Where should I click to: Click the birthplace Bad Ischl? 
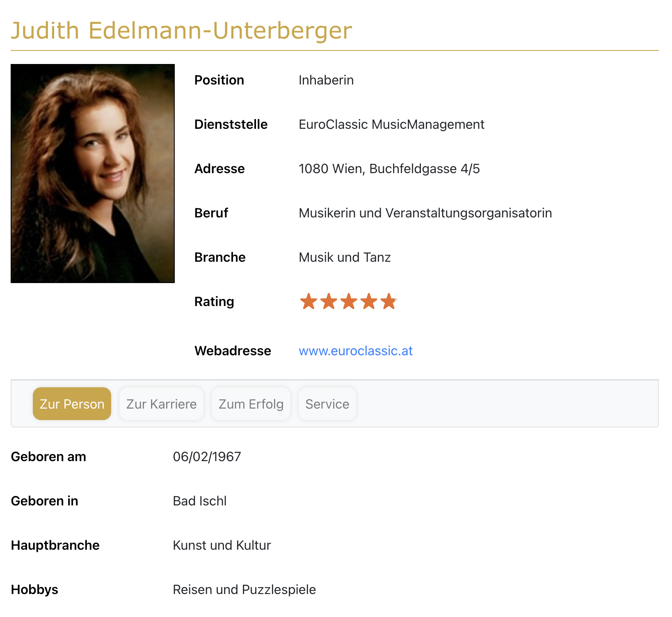(x=200, y=501)
